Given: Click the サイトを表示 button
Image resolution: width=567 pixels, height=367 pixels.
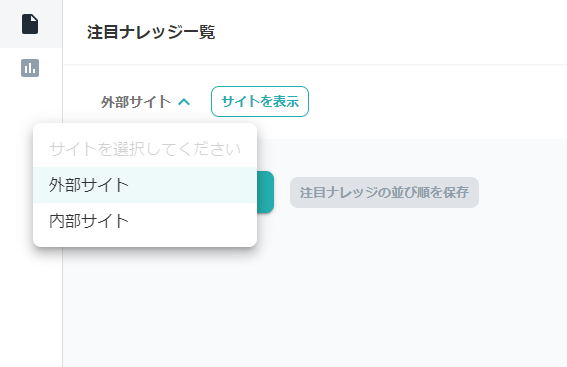Looking at the screenshot, I should tap(260, 102).
